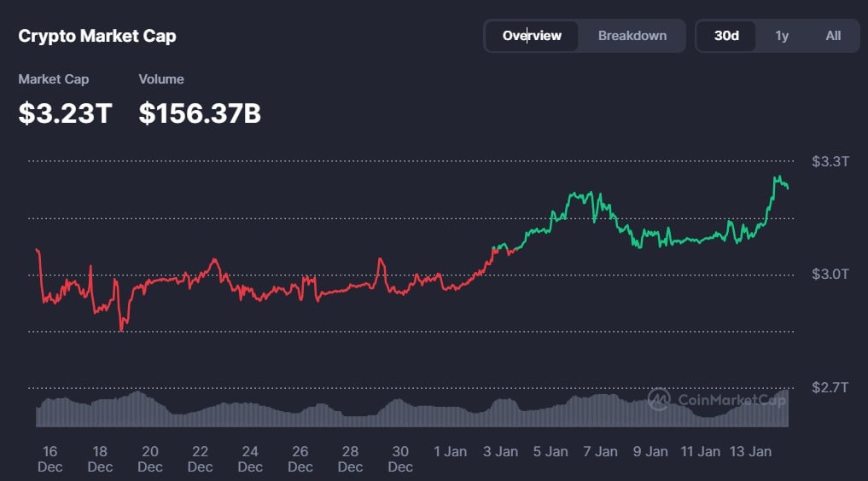This screenshot has width=868, height=481.
Task: Click the Volume label
Action: (x=161, y=79)
